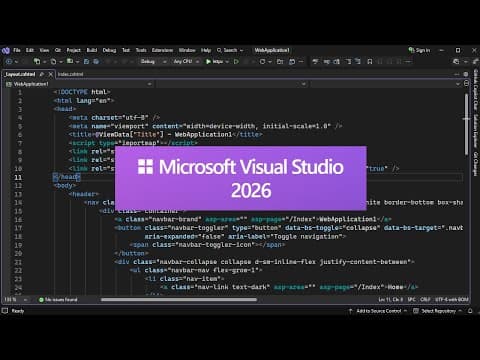480x360 pixels.
Task: Open the Edit menu
Action: [x=30, y=50]
